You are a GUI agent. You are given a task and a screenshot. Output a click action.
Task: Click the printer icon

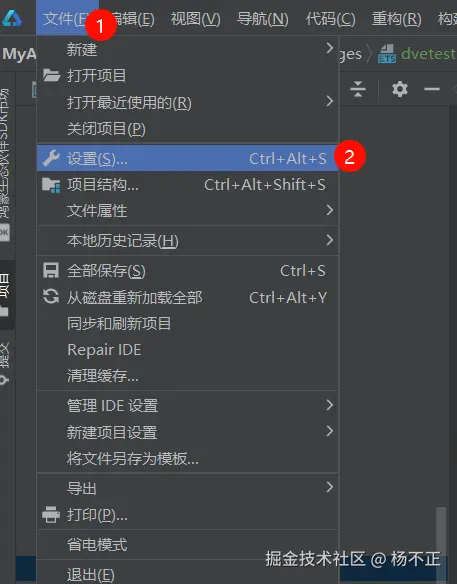[51, 515]
